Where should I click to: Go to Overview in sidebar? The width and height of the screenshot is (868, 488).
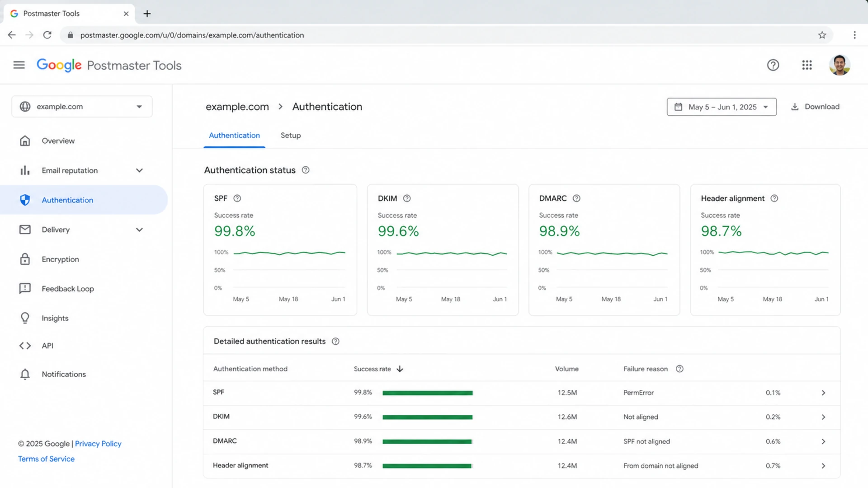coord(58,141)
